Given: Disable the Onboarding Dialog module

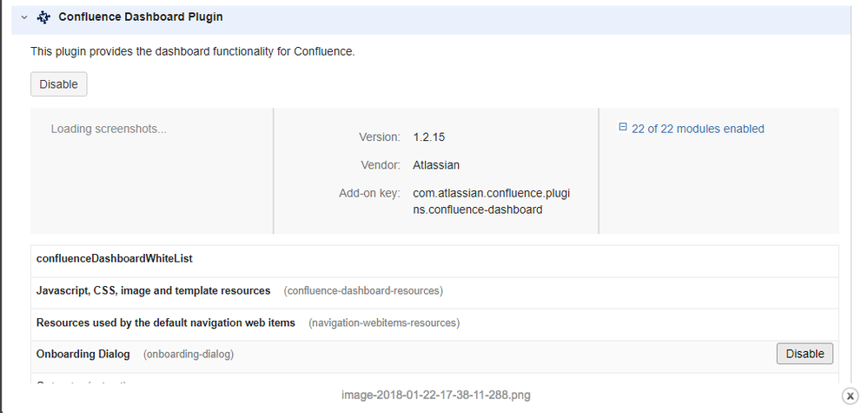Looking at the screenshot, I should [x=805, y=354].
